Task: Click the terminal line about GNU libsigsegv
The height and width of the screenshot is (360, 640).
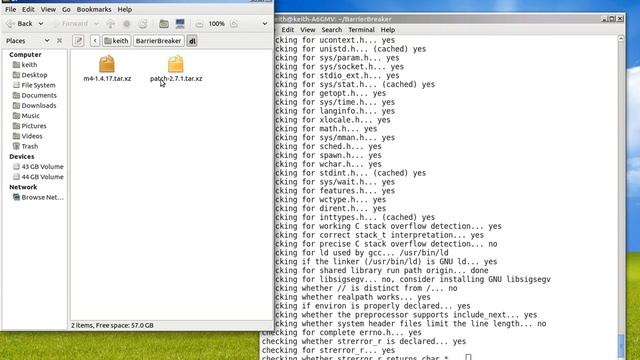Action: tap(413, 279)
